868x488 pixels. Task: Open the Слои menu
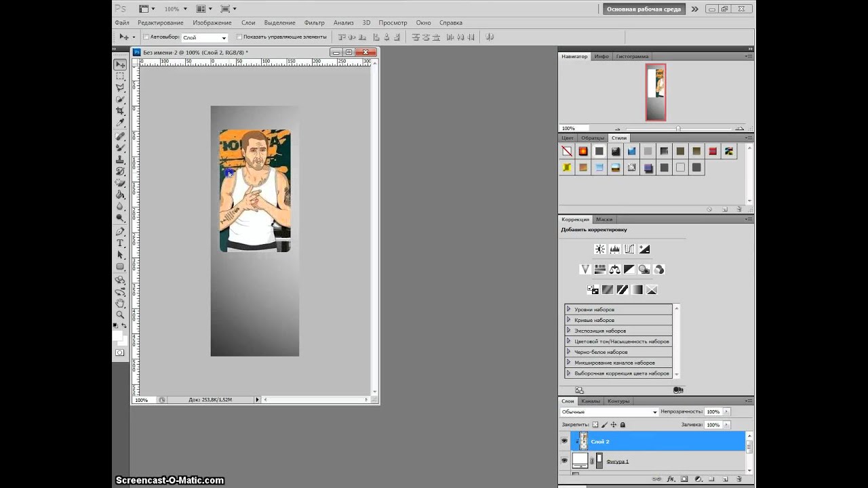coord(248,22)
